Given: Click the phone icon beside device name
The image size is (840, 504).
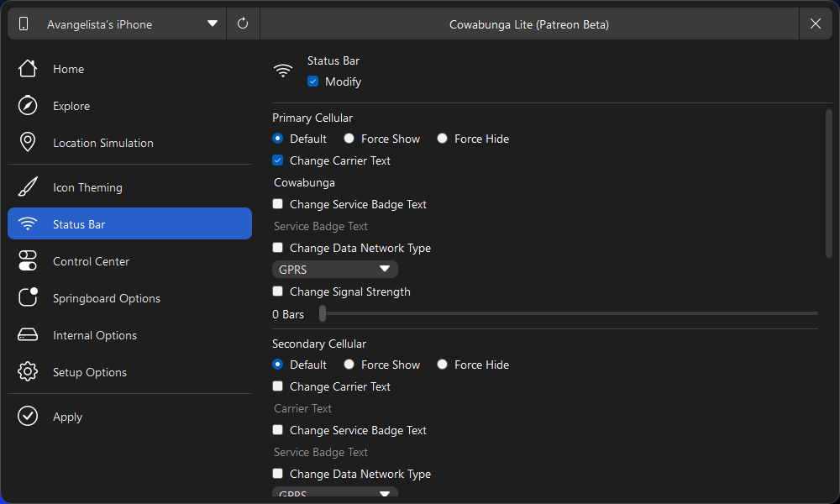Looking at the screenshot, I should coord(24,24).
